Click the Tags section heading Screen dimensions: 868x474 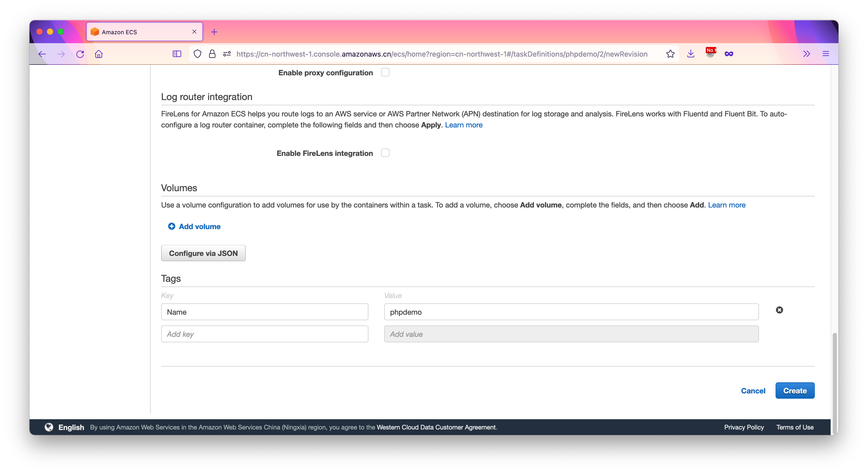[x=171, y=279]
